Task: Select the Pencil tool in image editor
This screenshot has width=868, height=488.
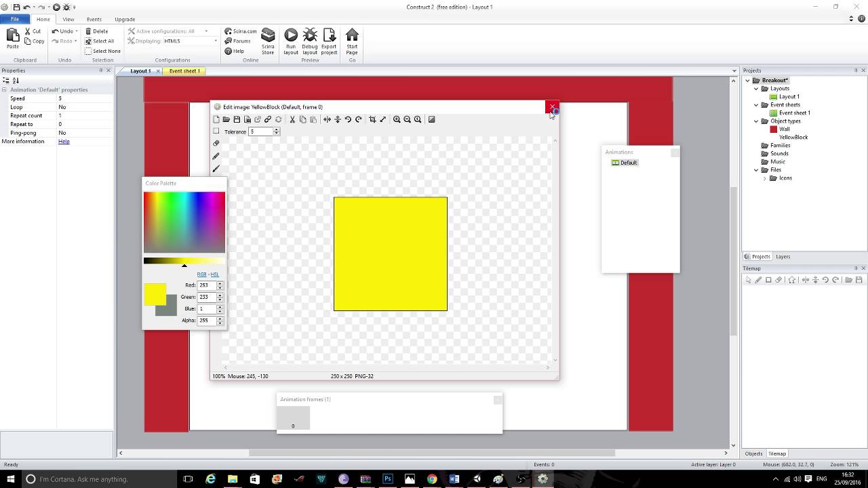Action: point(216,156)
